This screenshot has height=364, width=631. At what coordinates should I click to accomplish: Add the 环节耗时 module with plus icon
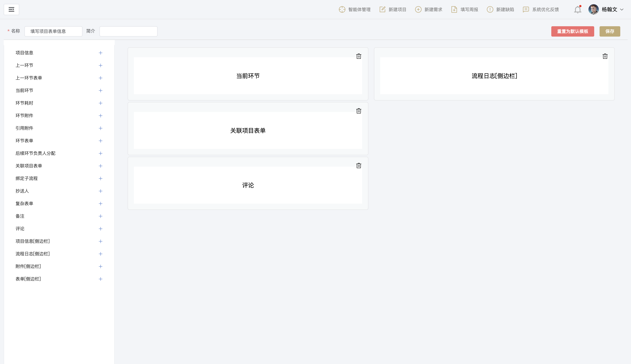pyautogui.click(x=101, y=103)
